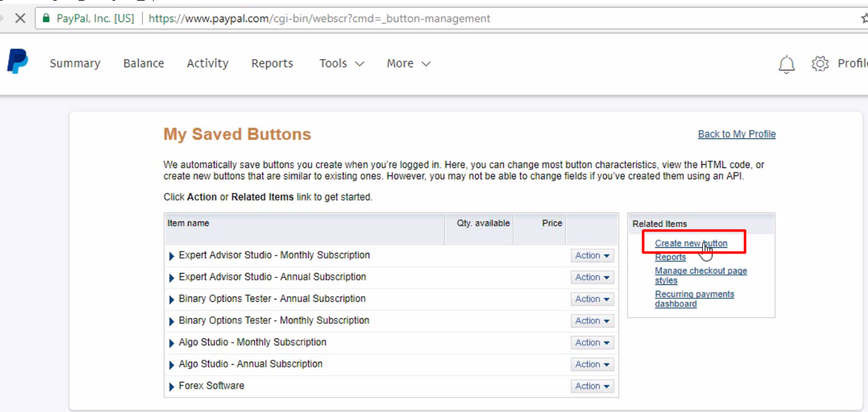
Task: Stop page loading with X button
Action: pos(20,18)
